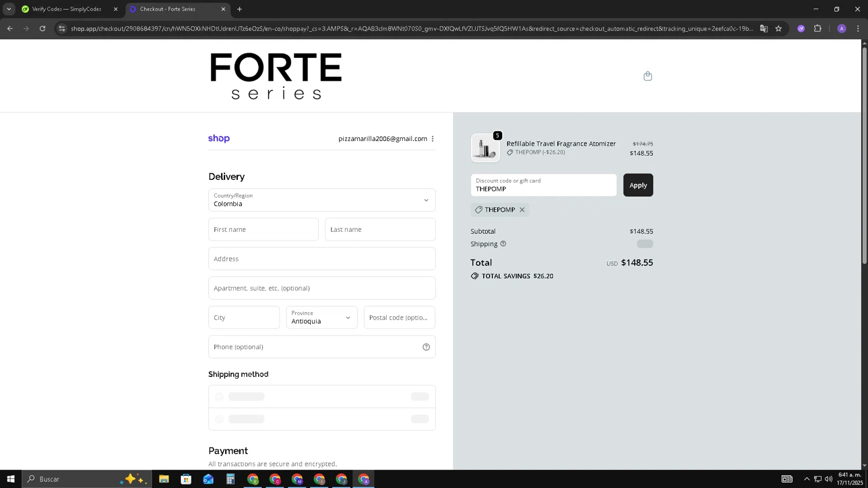Screen dimensions: 868x488
Task: Click the Shop logo
Action: [x=219, y=138]
